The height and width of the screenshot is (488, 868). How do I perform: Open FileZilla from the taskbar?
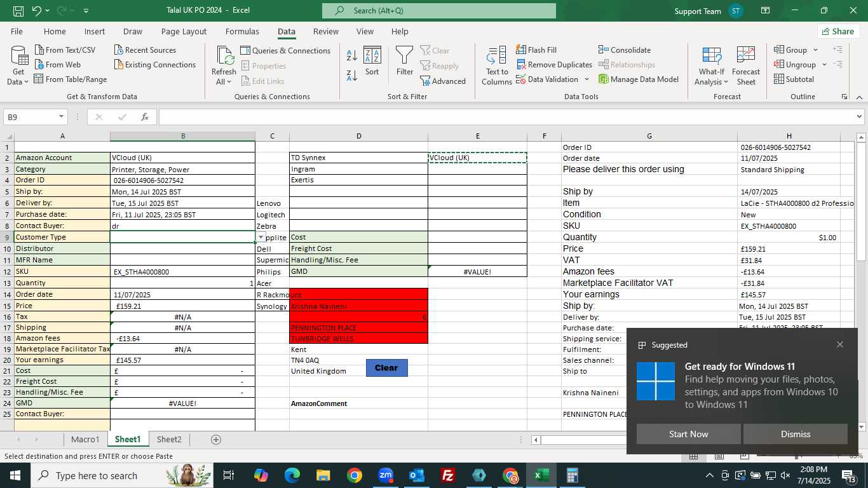click(x=448, y=475)
